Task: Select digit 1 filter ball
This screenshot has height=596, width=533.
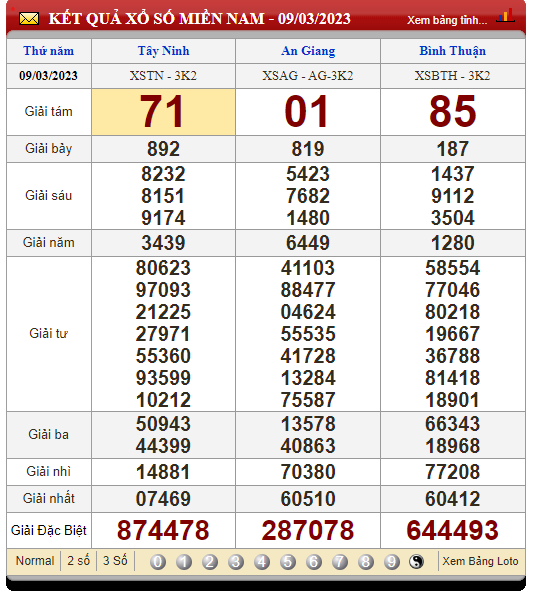Action: 184,562
